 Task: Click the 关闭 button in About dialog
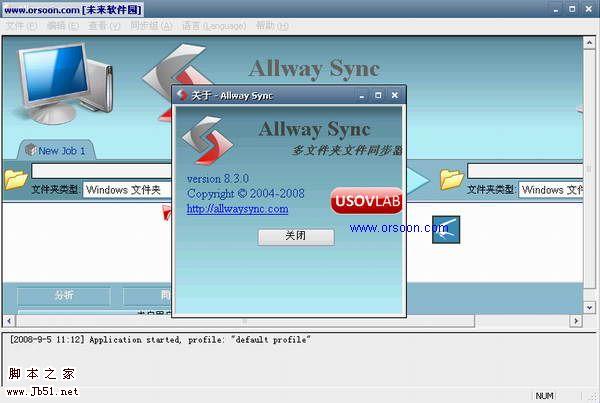tap(296, 237)
